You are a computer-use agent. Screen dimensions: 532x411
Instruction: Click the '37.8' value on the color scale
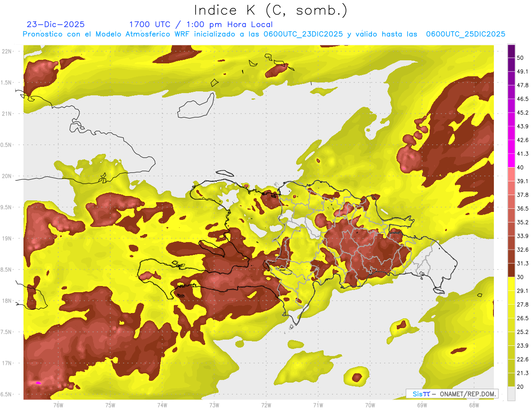point(523,195)
